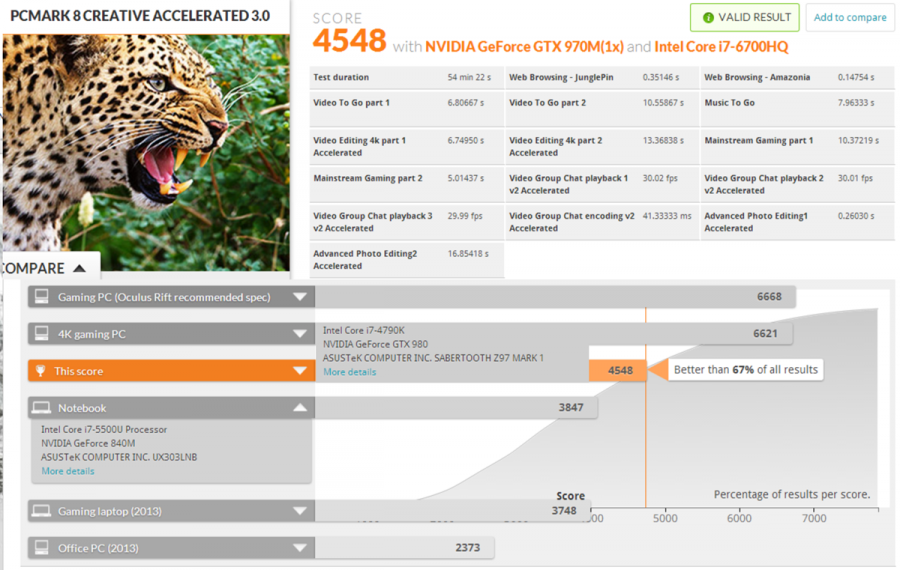
Task: Click 'Video Group Chat playback 2 v2 Accelerated'
Action: [764, 184]
